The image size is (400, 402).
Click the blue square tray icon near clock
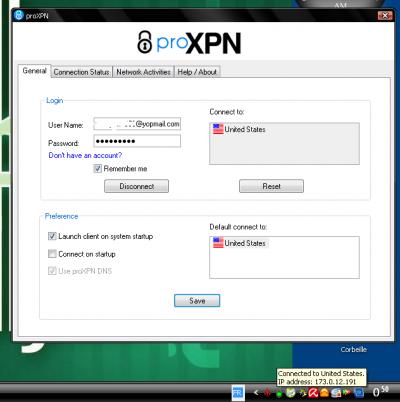coord(359,393)
